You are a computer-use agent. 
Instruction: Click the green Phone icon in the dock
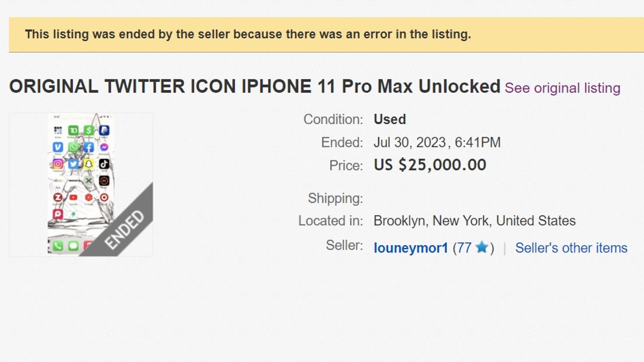pyautogui.click(x=58, y=245)
